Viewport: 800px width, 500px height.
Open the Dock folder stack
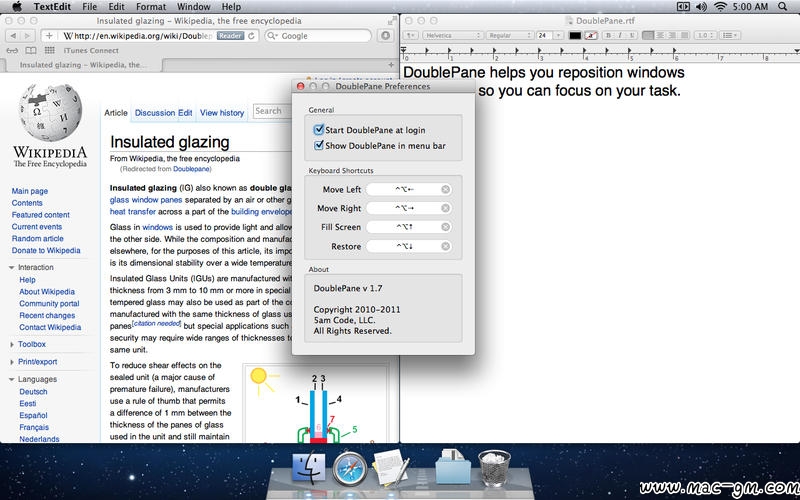coord(453,467)
